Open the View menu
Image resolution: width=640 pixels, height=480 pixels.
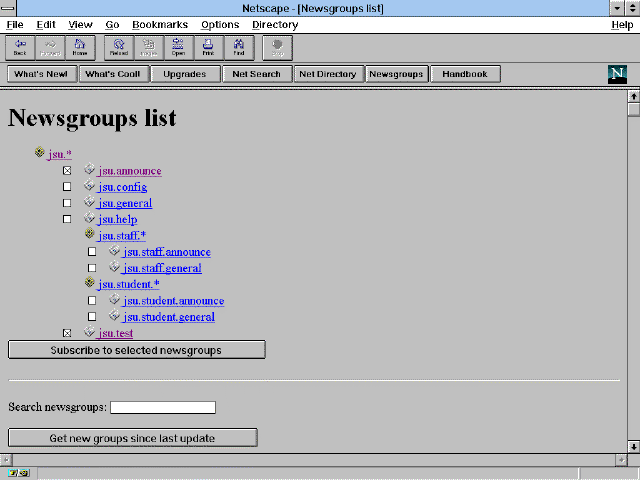coord(80,25)
